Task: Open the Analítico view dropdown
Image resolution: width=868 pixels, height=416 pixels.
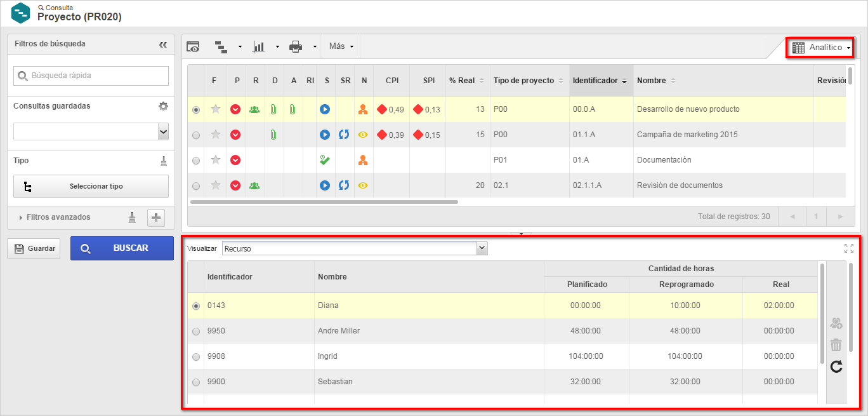Action: pos(821,48)
